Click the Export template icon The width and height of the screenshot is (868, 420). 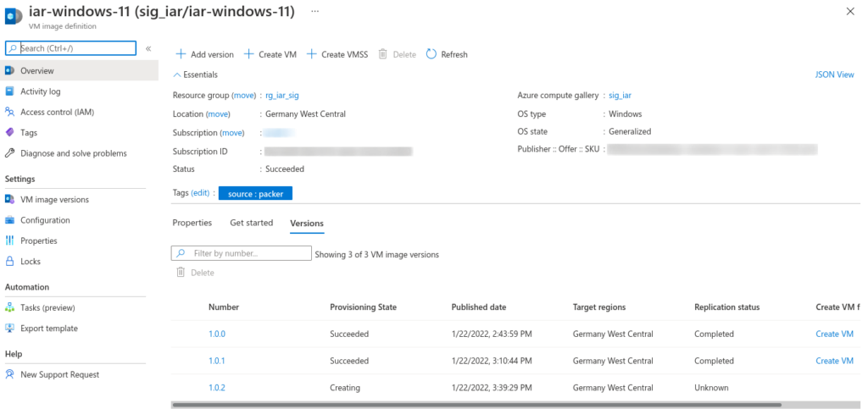9,328
